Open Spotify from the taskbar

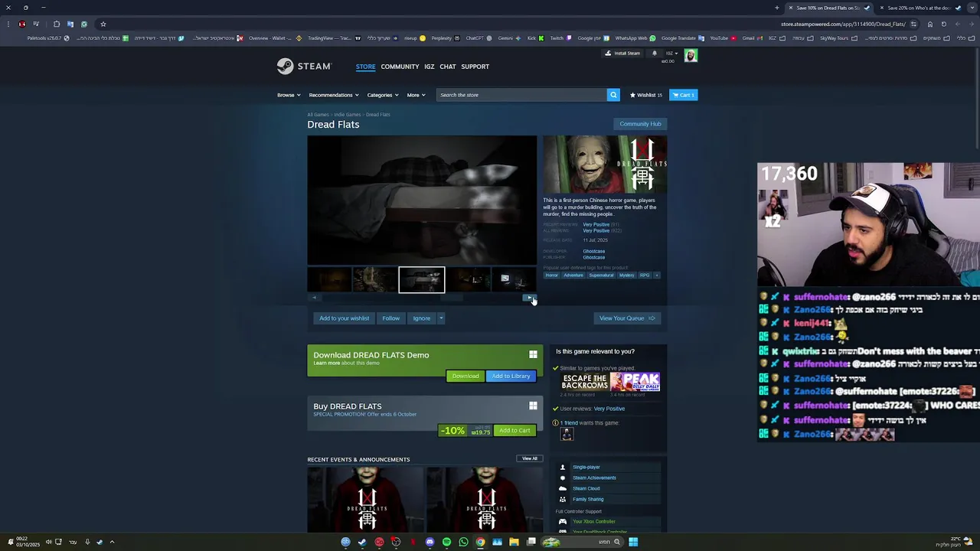446,542
